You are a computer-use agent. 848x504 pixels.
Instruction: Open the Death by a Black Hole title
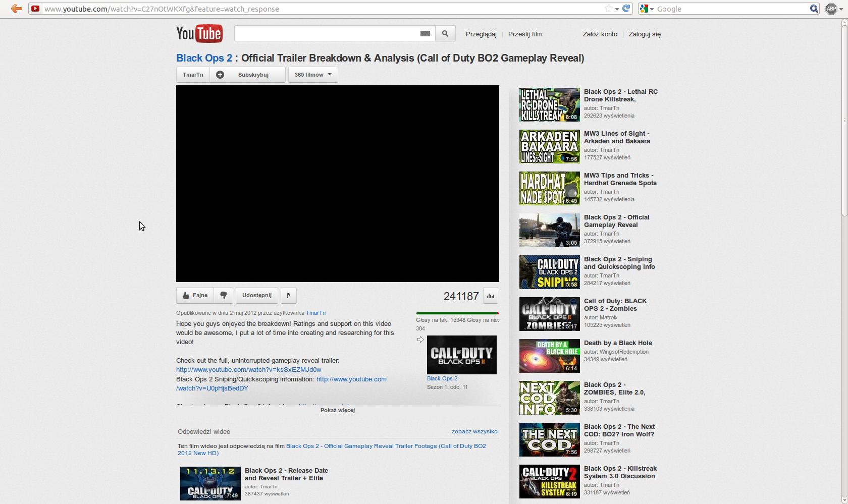tap(618, 343)
